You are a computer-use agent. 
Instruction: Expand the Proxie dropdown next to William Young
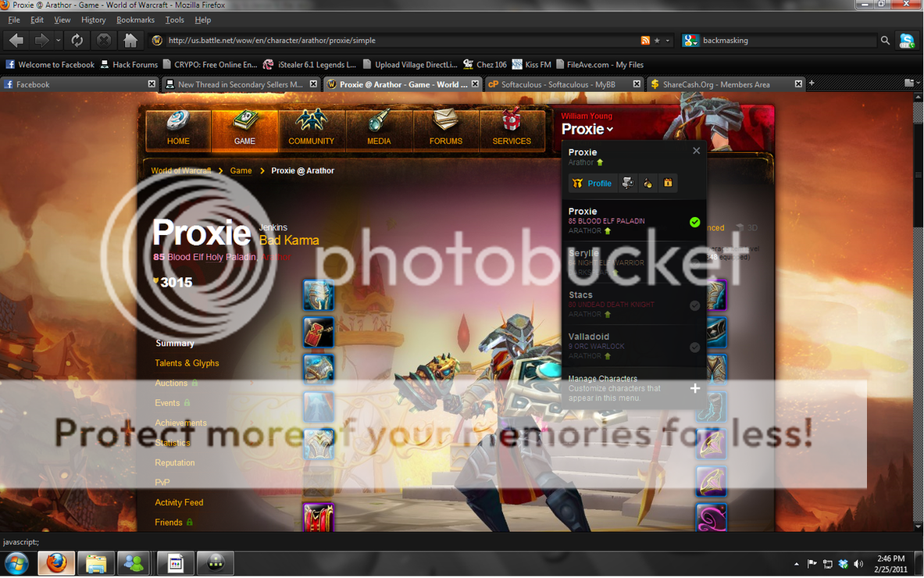click(x=608, y=129)
